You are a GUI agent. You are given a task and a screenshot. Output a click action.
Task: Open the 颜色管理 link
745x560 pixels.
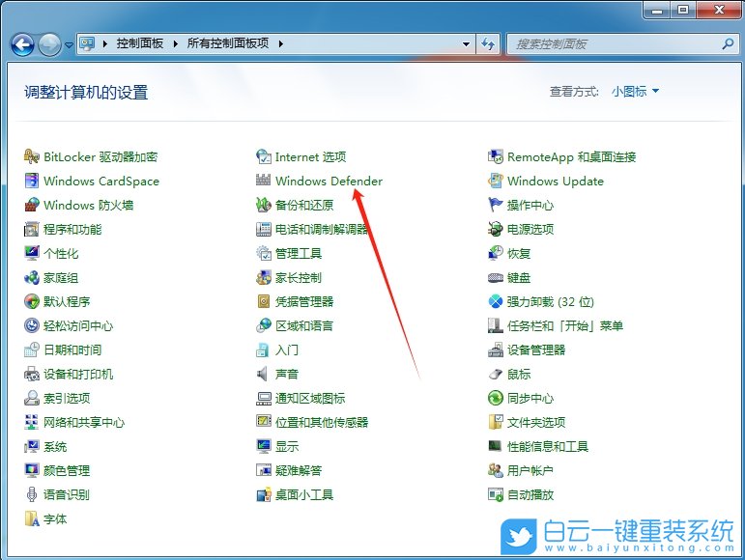67,470
